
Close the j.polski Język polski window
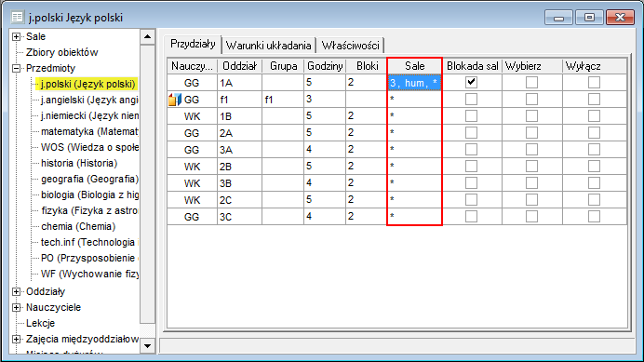click(x=620, y=18)
